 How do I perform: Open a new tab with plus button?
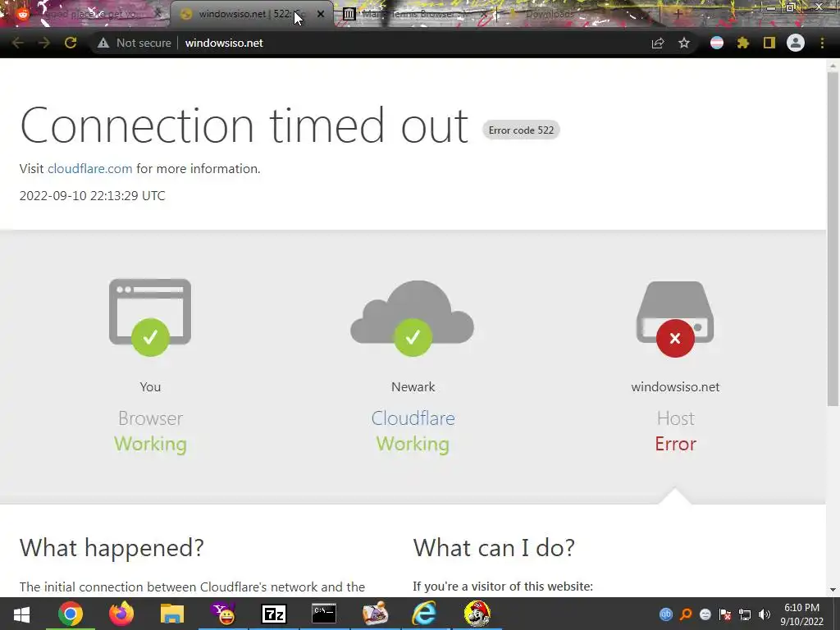(x=678, y=14)
